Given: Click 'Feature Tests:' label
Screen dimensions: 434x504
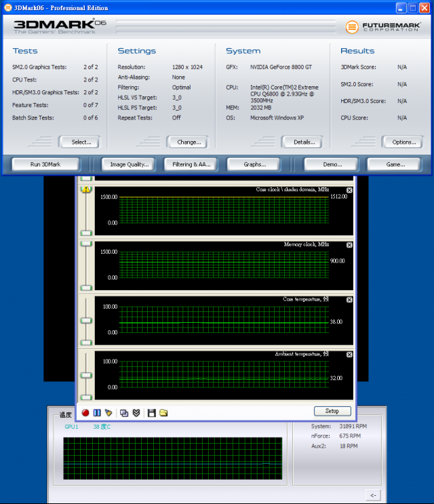Looking at the screenshot, I should click(x=31, y=105).
